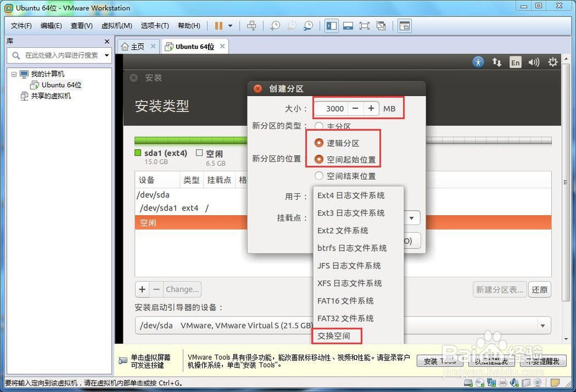The height and width of the screenshot is (392, 576).
Task: Click the revert to snapshot toolbar icon
Action: 291,26
